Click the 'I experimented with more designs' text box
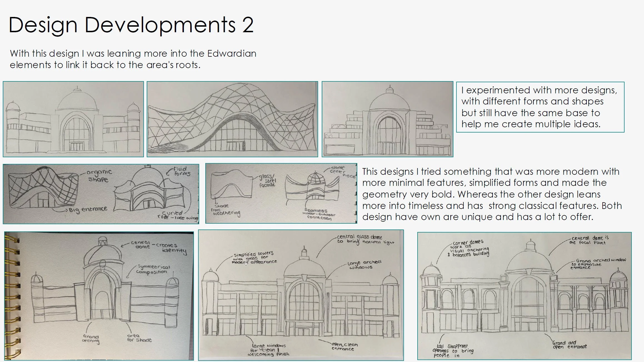 coord(540,107)
